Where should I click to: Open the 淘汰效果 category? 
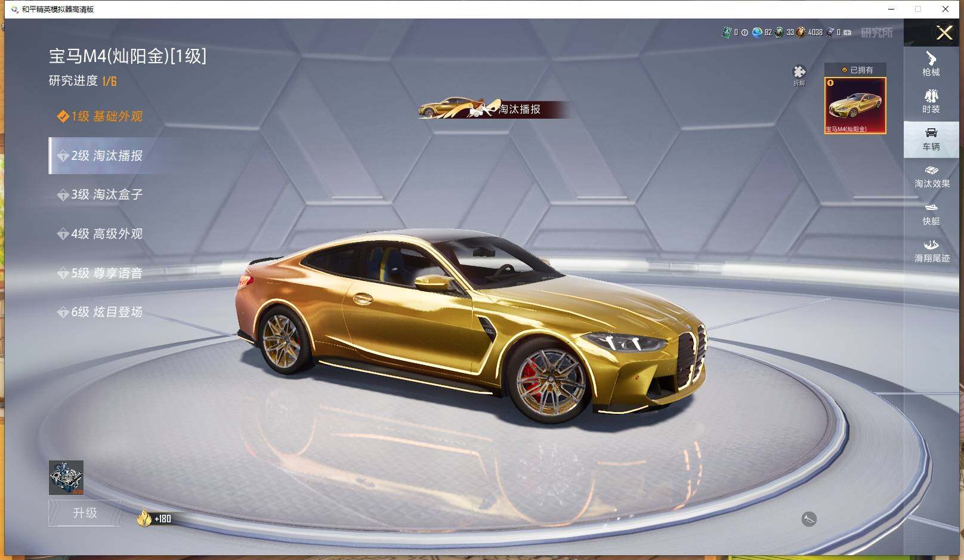coord(932,177)
